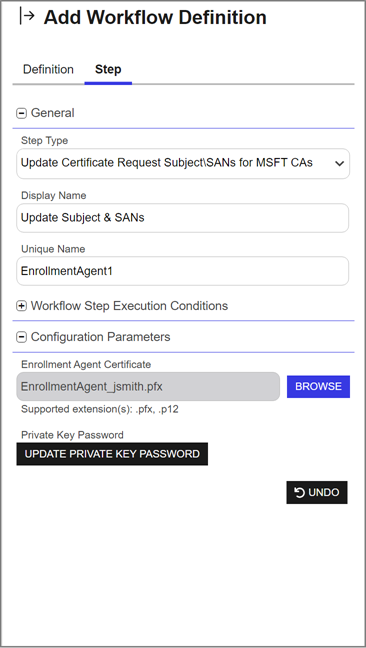The width and height of the screenshot is (366, 648).
Task: Click the circular undo arrow icon
Action: click(x=299, y=493)
